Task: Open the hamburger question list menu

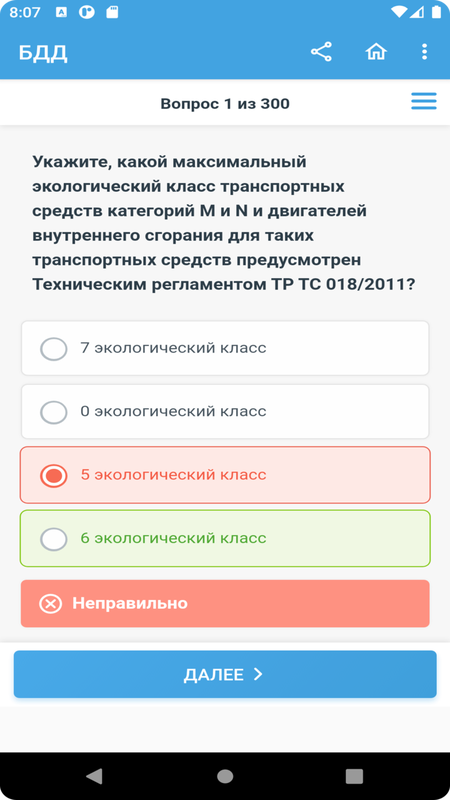Action: (424, 101)
